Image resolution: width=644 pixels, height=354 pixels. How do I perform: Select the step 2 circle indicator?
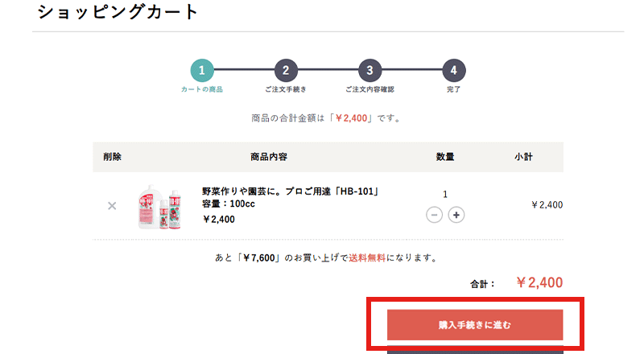click(x=285, y=70)
